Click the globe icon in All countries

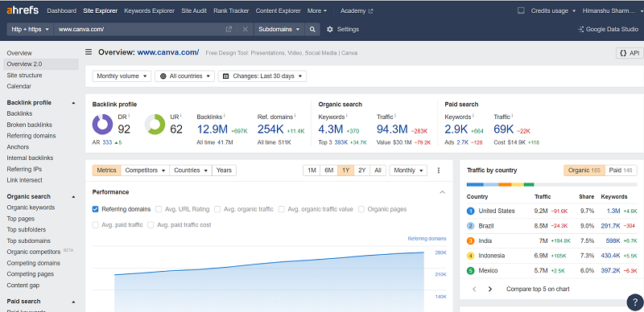coord(163,76)
